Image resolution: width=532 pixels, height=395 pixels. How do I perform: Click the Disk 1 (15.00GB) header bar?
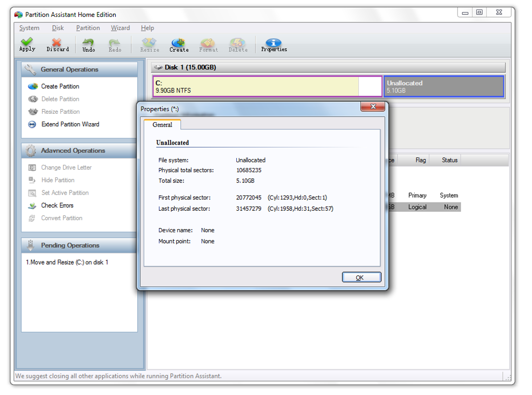(328, 67)
